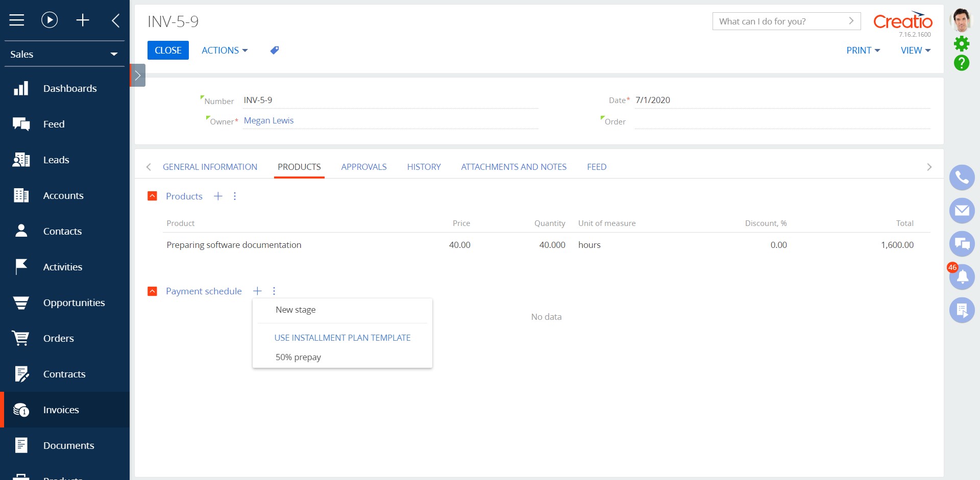Click the tag icon next to Actions

pyautogui.click(x=275, y=50)
